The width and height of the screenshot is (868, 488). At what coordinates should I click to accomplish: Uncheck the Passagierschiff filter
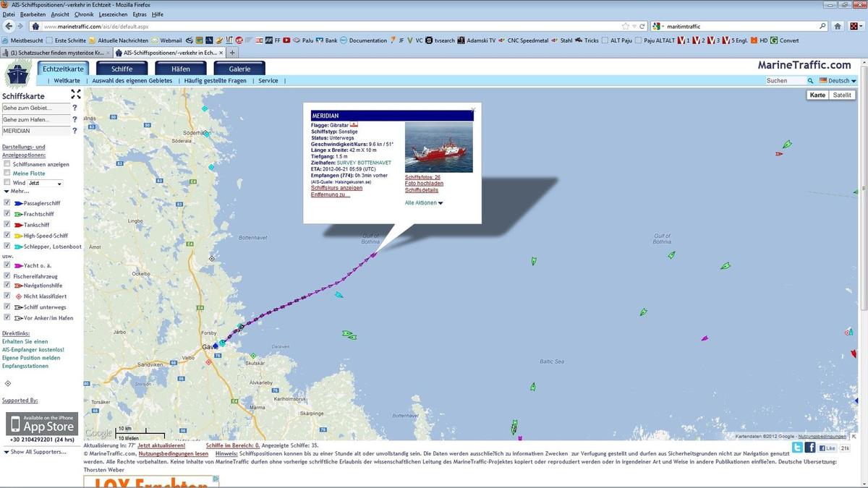[x=7, y=203]
